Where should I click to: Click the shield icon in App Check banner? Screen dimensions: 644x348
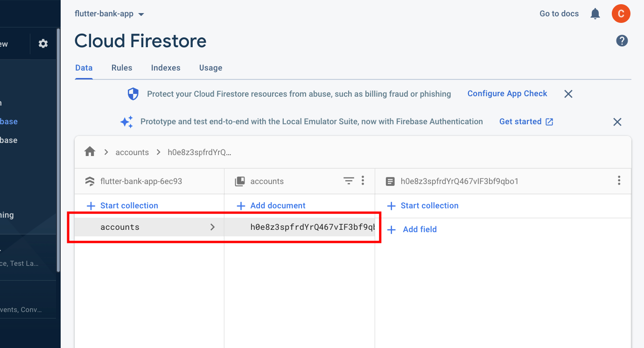click(x=133, y=94)
